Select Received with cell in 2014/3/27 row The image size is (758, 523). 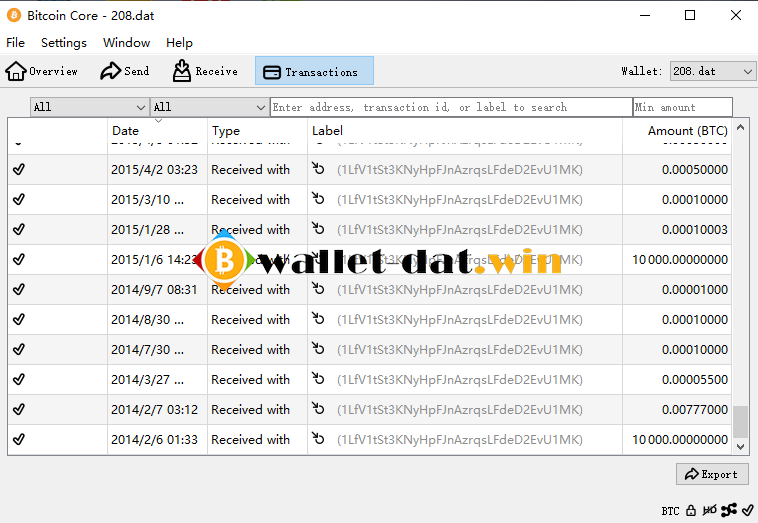click(257, 379)
